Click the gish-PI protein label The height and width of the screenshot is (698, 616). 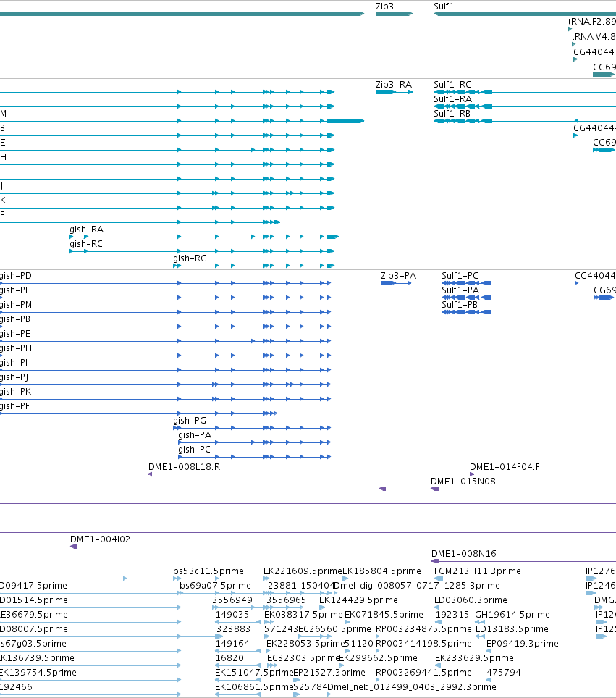click(14, 363)
